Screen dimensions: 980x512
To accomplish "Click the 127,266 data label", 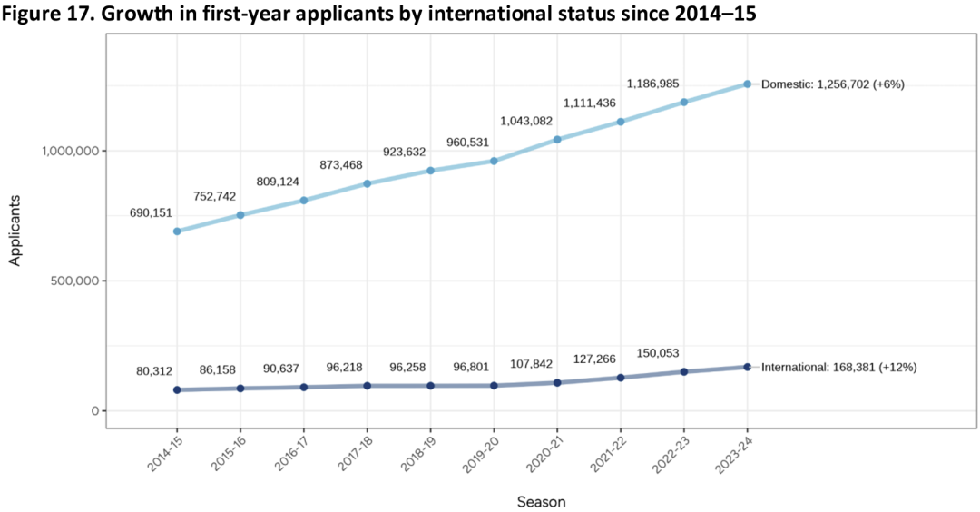I will tap(594, 359).
